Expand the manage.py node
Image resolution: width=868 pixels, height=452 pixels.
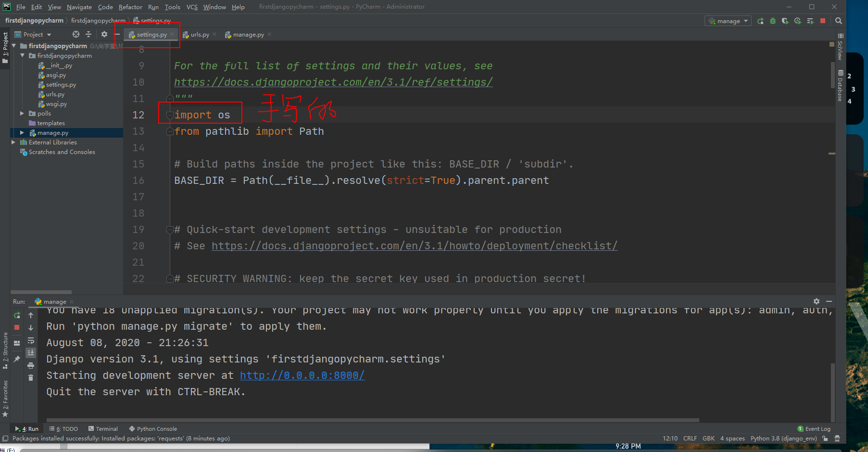click(x=22, y=133)
